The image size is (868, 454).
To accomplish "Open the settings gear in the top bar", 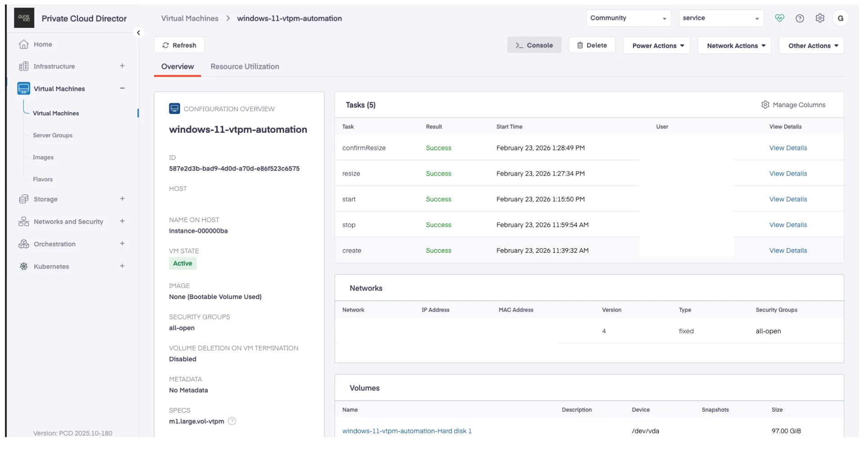I will (820, 18).
